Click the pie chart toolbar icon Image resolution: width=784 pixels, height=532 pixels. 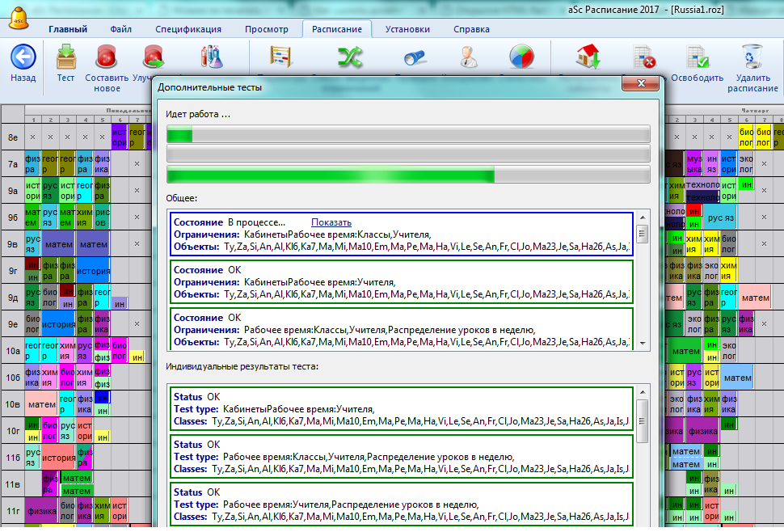pos(521,57)
